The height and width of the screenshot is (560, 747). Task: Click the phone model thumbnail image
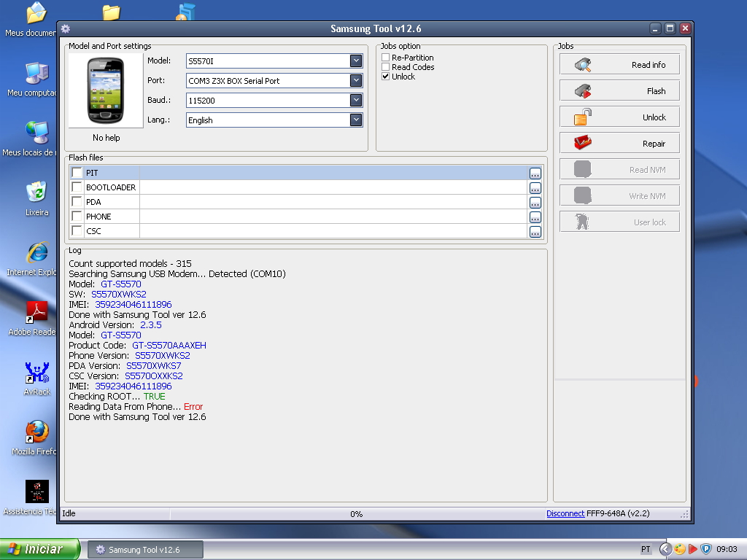point(106,90)
